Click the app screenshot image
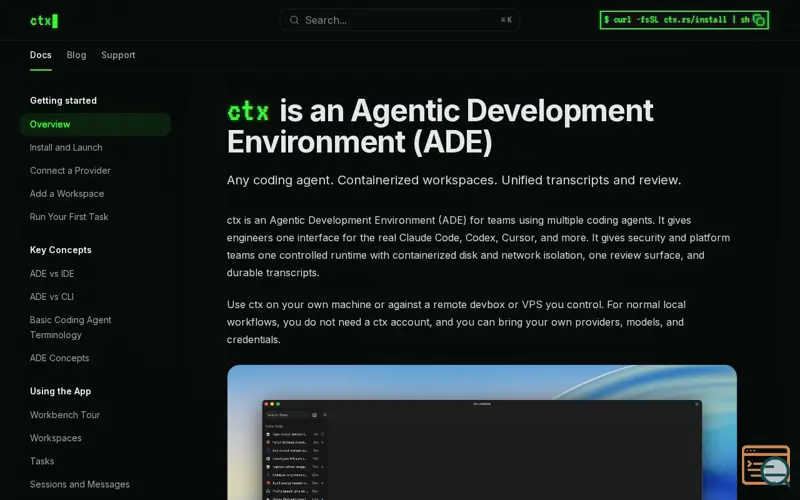800x500 pixels. point(482,432)
